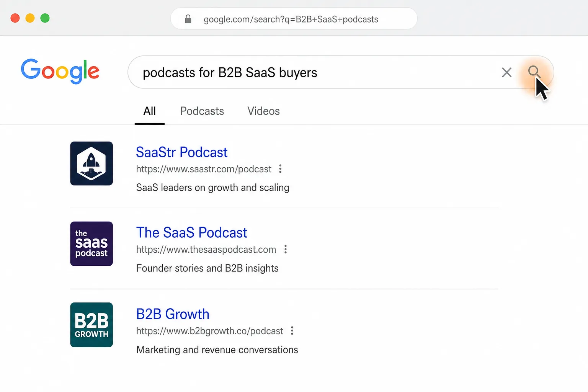Image resolution: width=588 pixels, height=392 pixels.
Task: Open the SaaStr Podcast link
Action: point(182,152)
